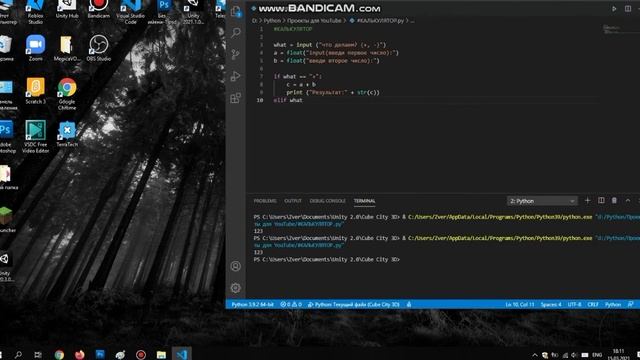The width and height of the screenshot is (640, 360).
Task: Select the VSDC Free Video Editor icon
Action: tap(36, 137)
